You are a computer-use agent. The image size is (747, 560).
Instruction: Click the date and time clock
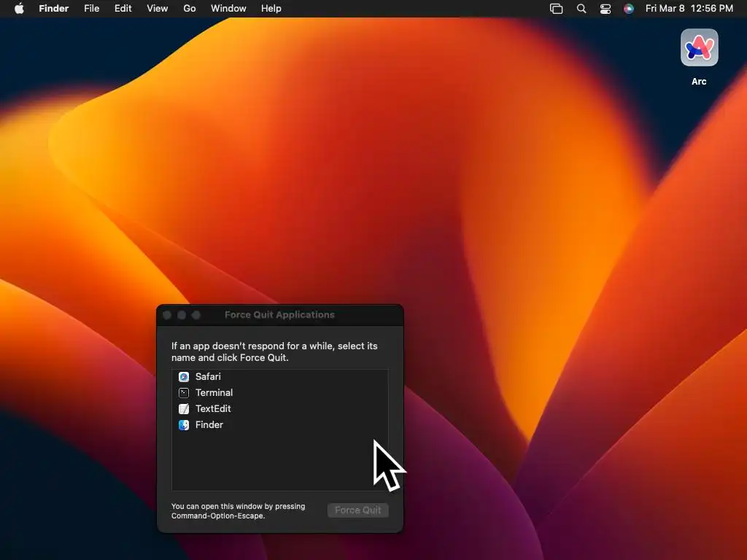tap(689, 9)
